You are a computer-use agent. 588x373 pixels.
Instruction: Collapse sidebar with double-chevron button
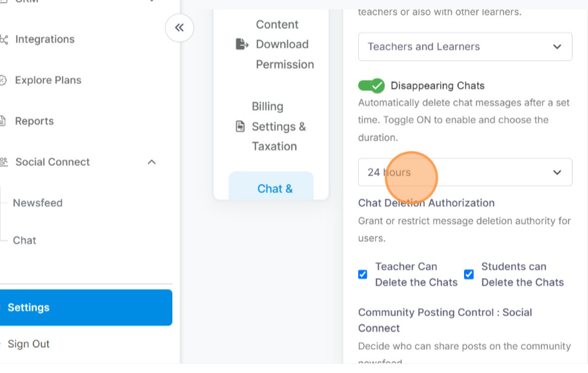coord(179,28)
